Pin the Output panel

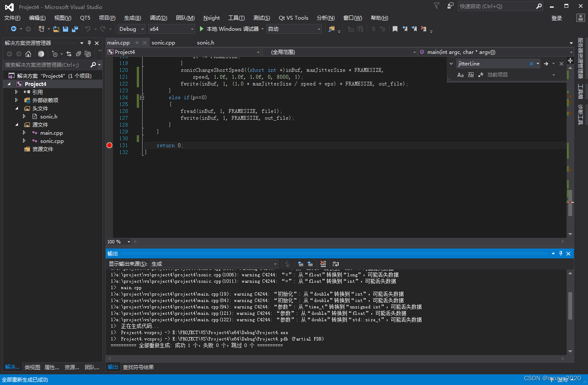coord(561,254)
